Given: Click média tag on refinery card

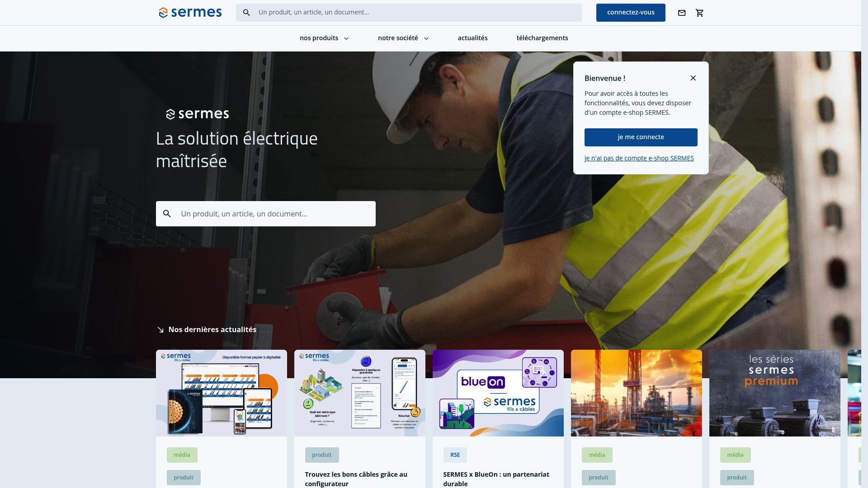Looking at the screenshot, I should pos(597,455).
